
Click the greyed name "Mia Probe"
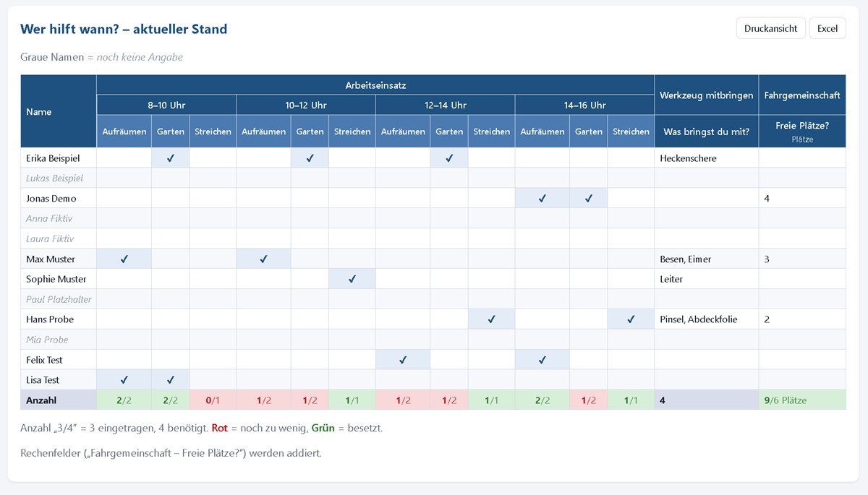(x=47, y=340)
